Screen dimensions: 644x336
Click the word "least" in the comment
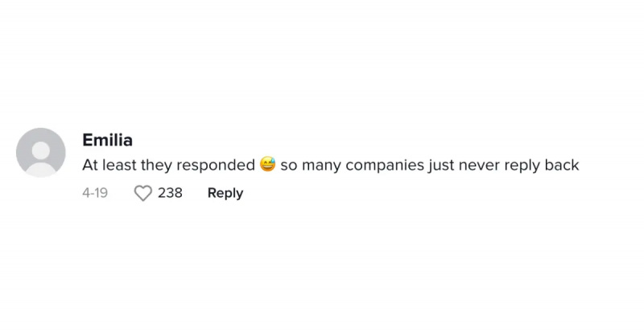[119, 165]
